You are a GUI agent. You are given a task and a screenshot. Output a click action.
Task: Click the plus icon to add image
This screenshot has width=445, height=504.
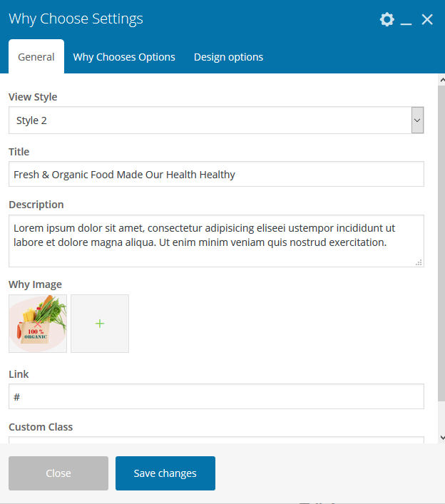(x=100, y=324)
